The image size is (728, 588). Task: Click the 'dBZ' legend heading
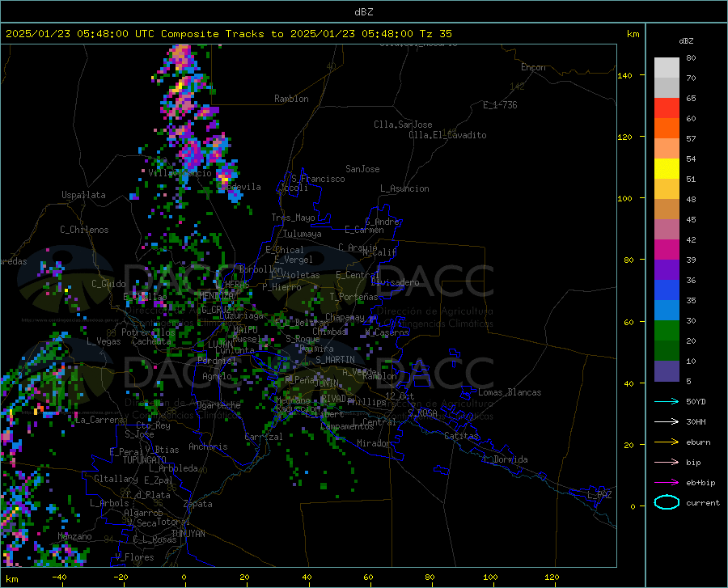coord(686,40)
